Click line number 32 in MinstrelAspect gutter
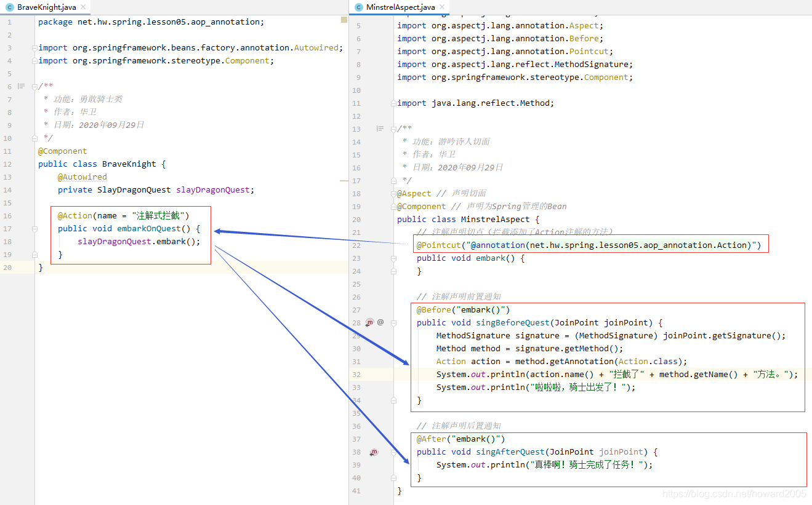Screen dimensions: 812x505 point(356,375)
